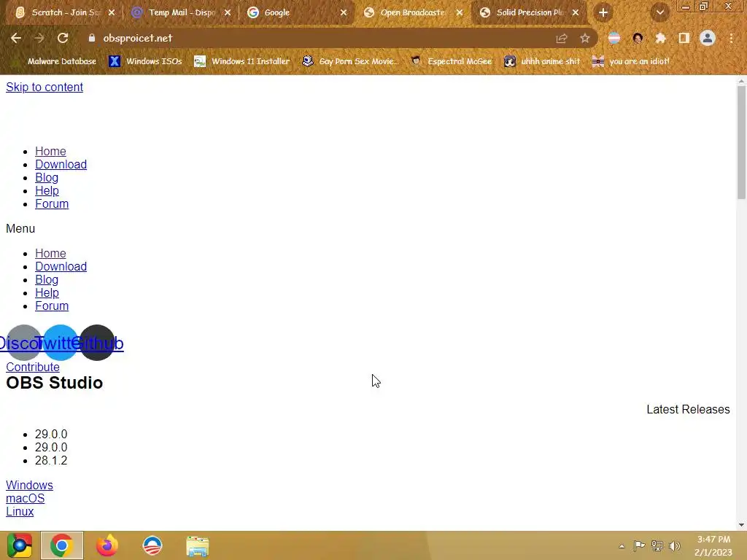Open the Windows 11 Installer bookmark
This screenshot has width=747, height=560.
[242, 61]
